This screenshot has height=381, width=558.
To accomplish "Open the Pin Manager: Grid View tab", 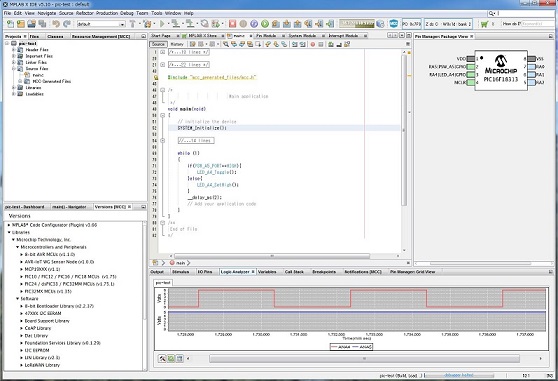I will 412,272.
